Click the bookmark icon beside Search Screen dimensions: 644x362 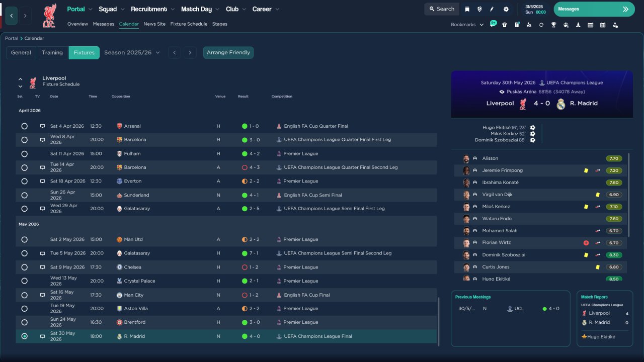pyautogui.click(x=467, y=9)
